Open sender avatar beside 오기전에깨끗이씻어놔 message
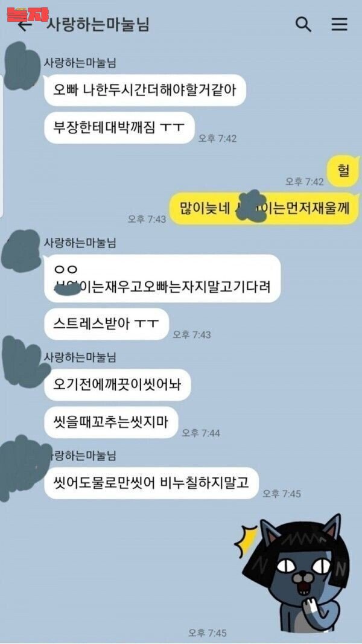This screenshot has height=644, width=362. pyautogui.click(x=24, y=362)
